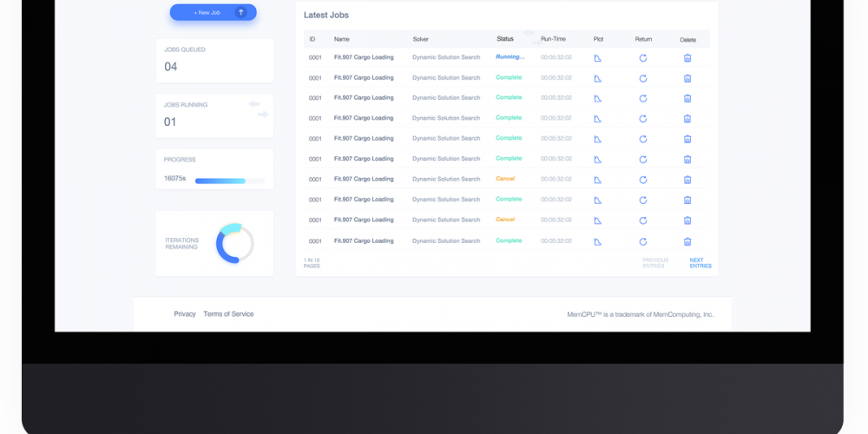Screen dimensions: 868x434
Task: Go back to Previous Entries
Action: point(655,263)
